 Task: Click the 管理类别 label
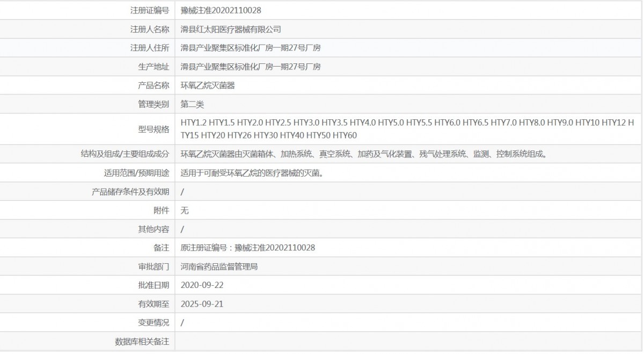tap(153, 104)
